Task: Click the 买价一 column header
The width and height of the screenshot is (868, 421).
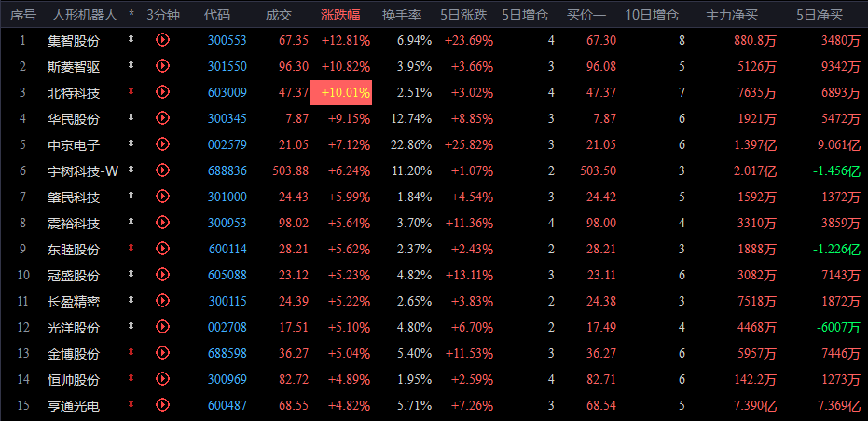Action: click(586, 15)
